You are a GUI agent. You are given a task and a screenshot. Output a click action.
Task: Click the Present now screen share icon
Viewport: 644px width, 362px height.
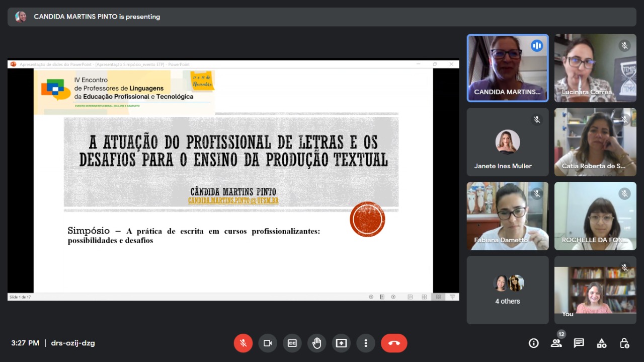[x=342, y=343]
